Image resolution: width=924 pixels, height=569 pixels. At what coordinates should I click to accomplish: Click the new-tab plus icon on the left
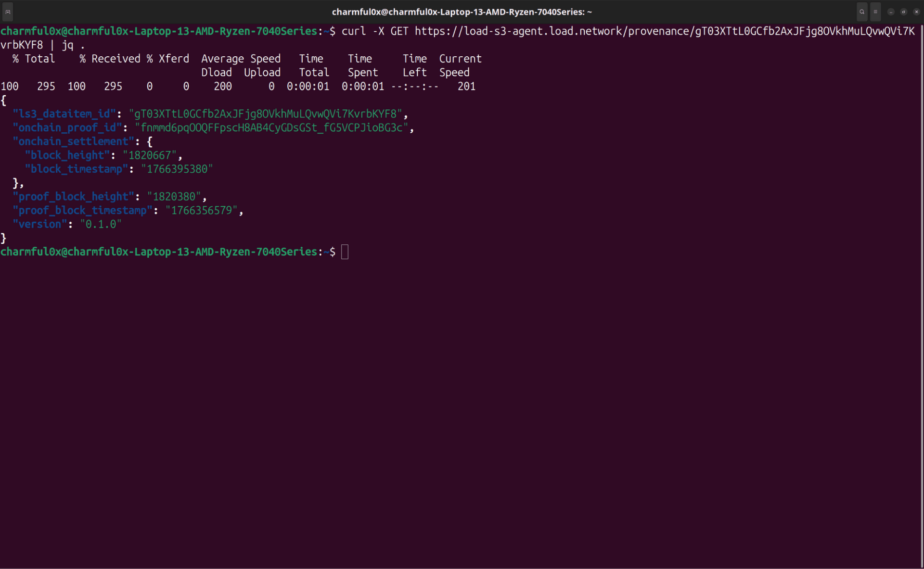[8, 12]
